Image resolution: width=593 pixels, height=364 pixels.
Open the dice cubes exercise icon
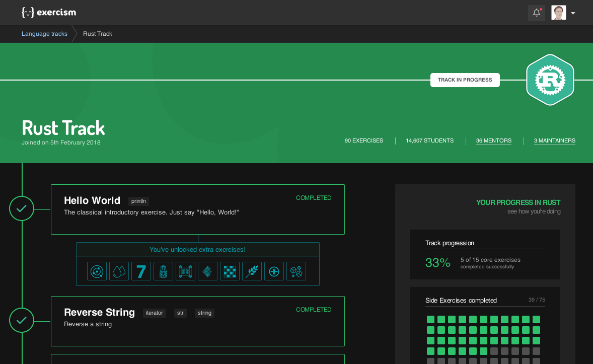pyautogui.click(x=296, y=271)
